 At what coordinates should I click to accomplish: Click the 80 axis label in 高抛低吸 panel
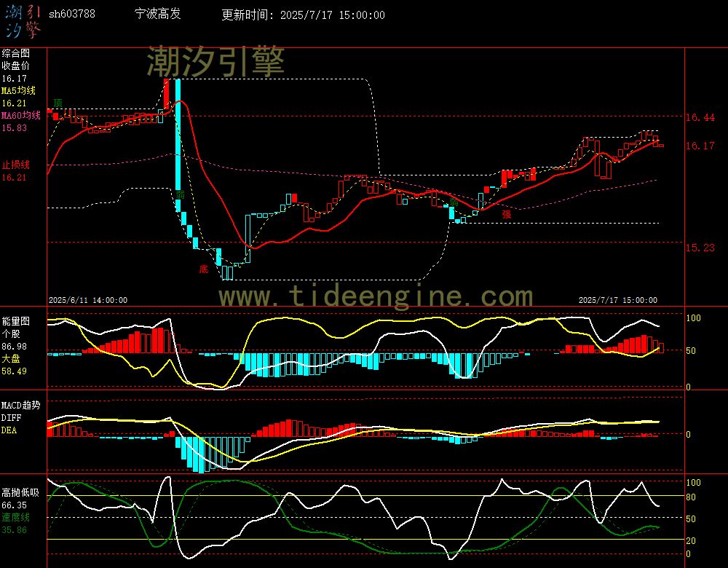691,497
